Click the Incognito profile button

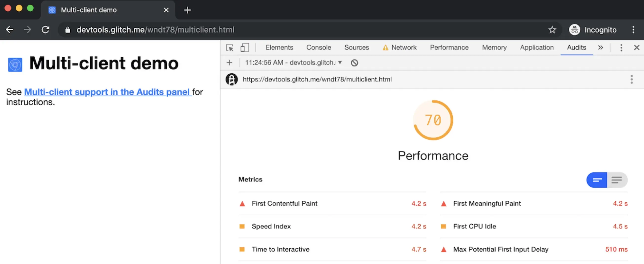coord(592,30)
